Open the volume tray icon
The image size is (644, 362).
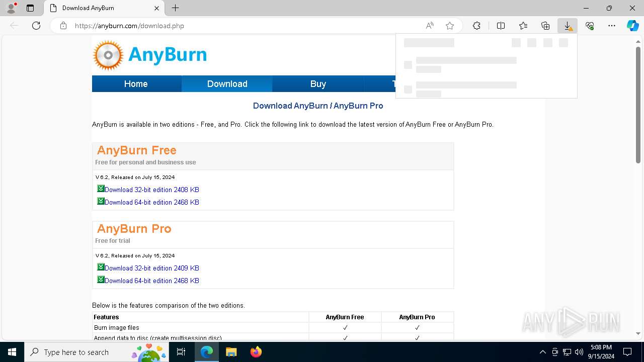579,352
